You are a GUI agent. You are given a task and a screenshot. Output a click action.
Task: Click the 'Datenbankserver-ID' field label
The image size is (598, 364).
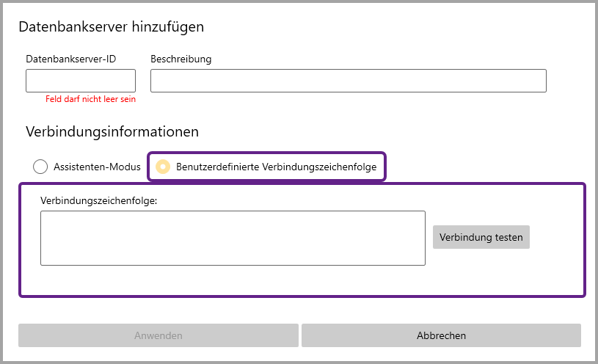[71, 59]
